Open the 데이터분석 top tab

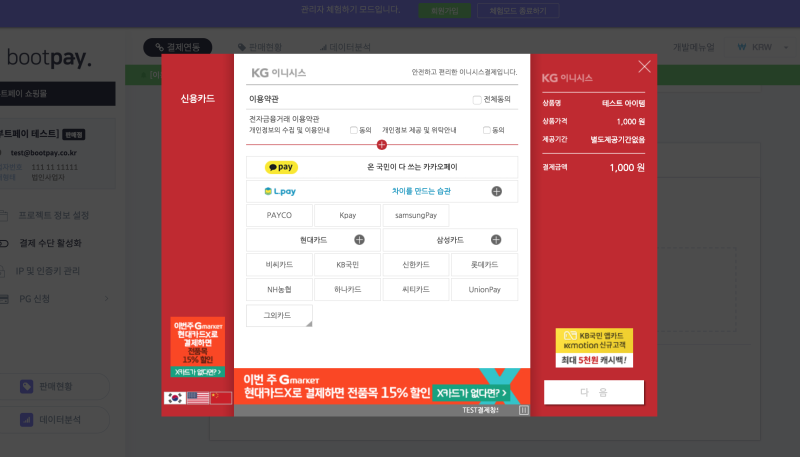345,47
